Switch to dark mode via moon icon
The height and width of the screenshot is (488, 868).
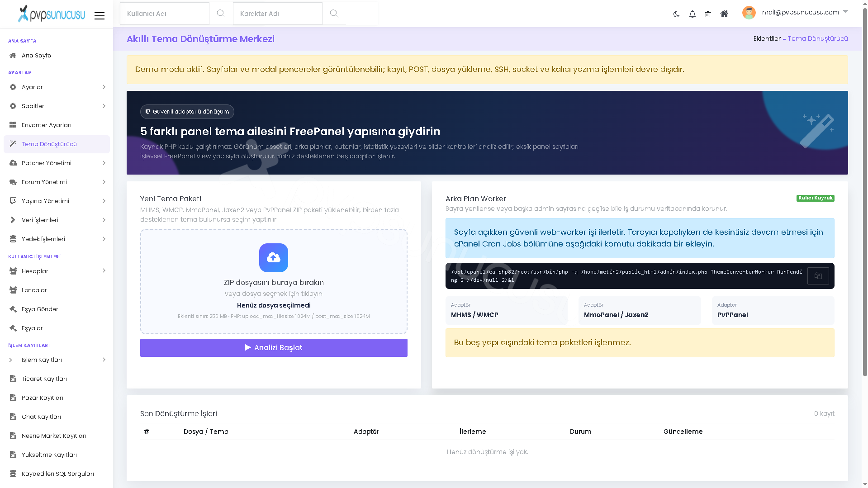pos(676,14)
